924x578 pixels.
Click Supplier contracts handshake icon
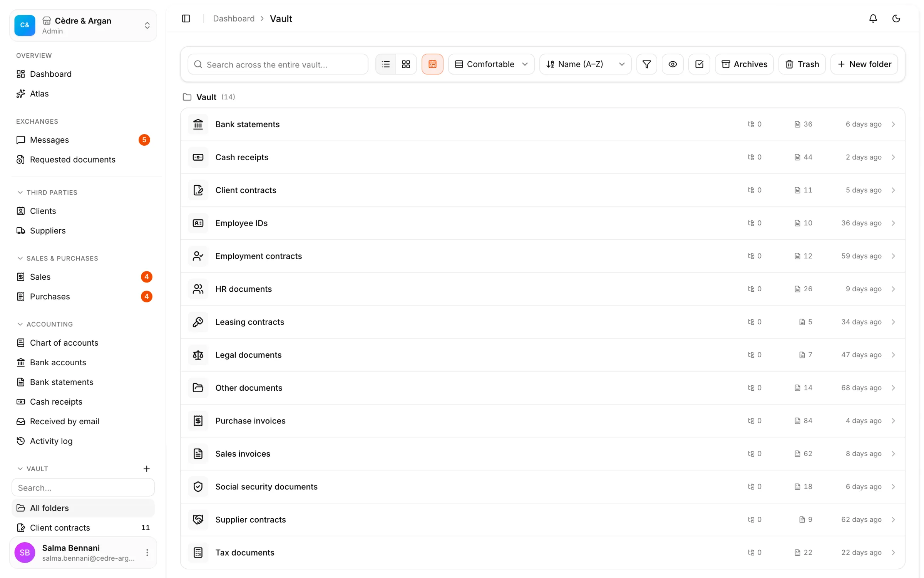click(x=198, y=519)
